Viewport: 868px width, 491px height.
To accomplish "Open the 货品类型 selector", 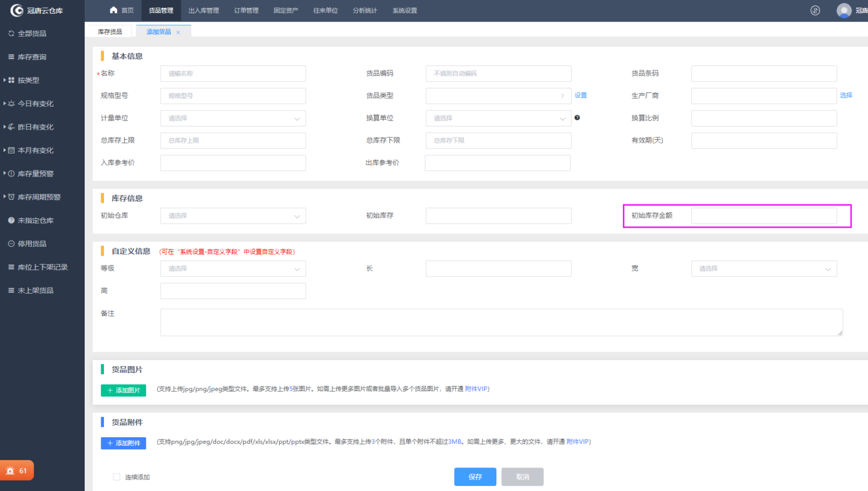I will point(499,96).
